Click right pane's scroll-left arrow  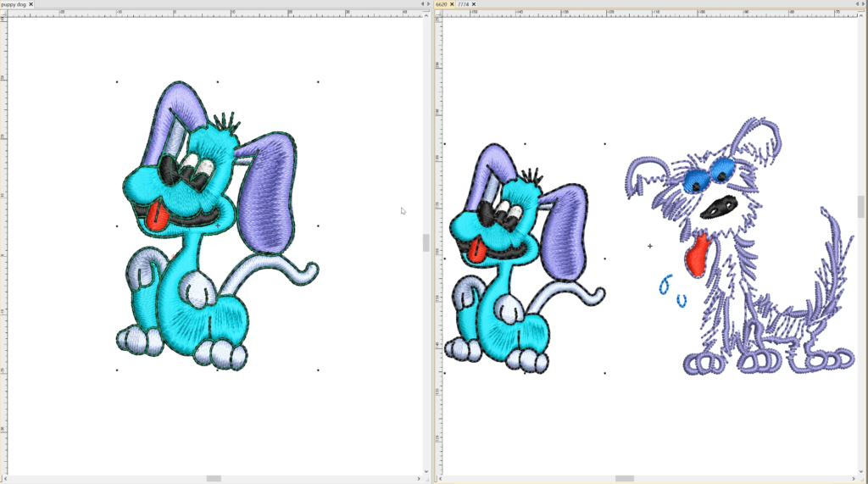coord(440,479)
